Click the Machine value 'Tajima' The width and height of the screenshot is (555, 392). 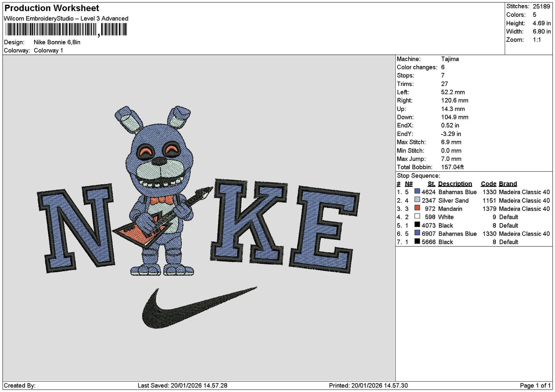point(450,59)
